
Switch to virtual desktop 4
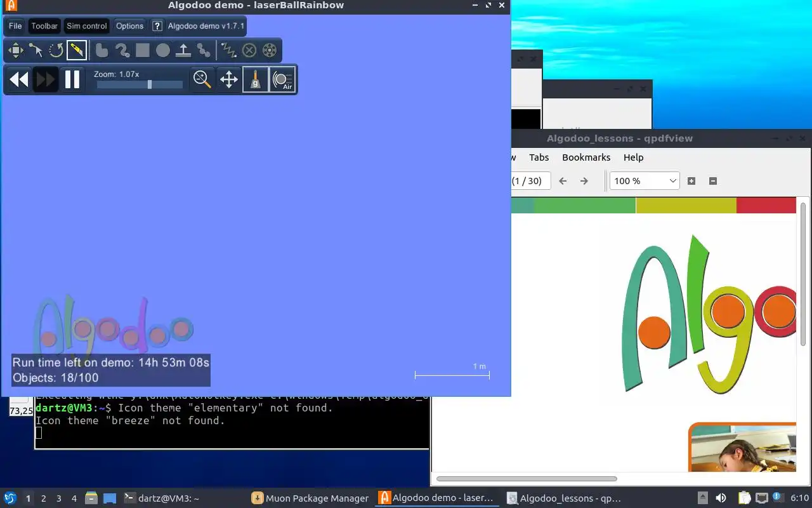74,498
